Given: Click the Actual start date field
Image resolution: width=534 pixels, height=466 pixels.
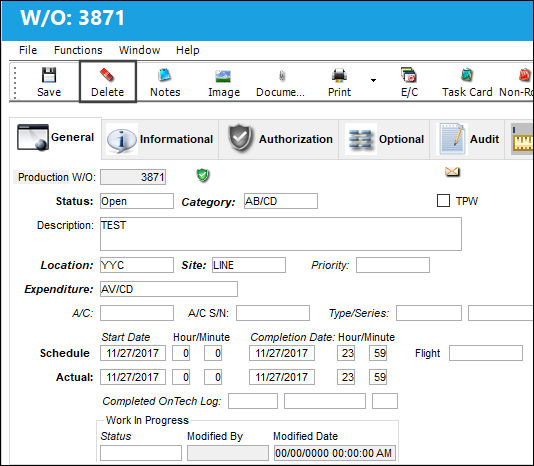Looking at the screenshot, I should (x=133, y=377).
